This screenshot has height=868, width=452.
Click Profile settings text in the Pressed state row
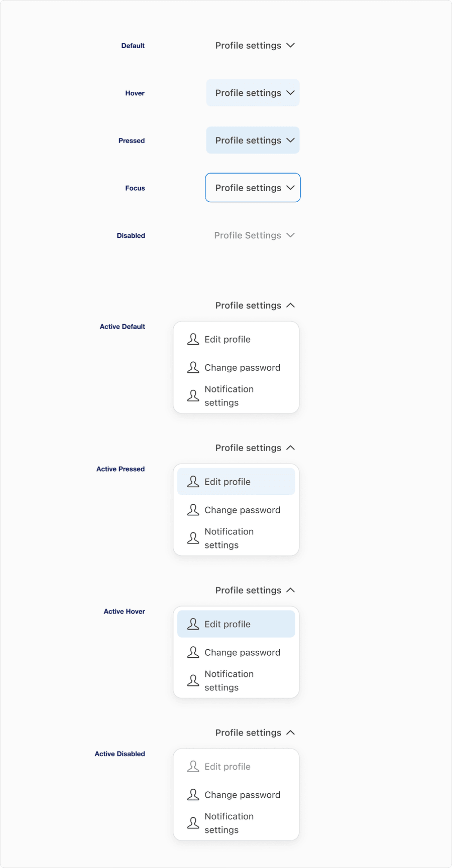(x=248, y=140)
